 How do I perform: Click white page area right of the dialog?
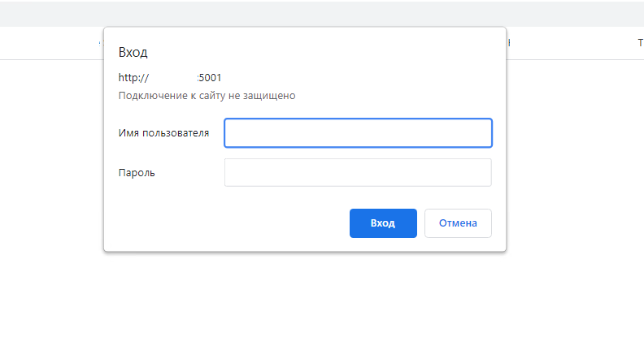coord(577,162)
